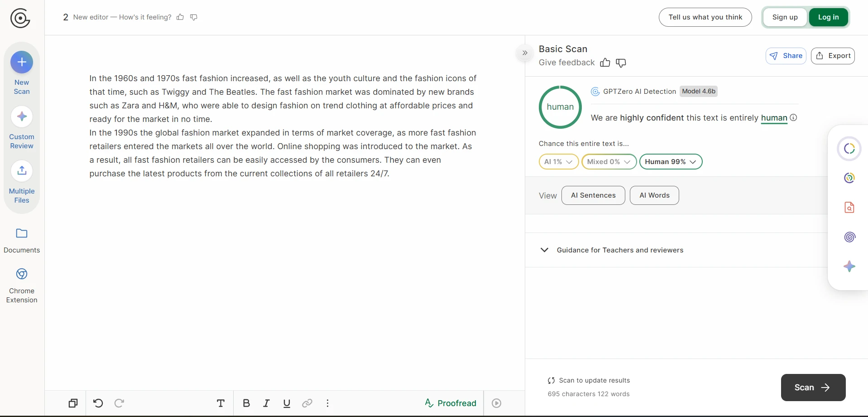Click in the essay text editor
This screenshot has height=417, width=868.
pos(283,126)
